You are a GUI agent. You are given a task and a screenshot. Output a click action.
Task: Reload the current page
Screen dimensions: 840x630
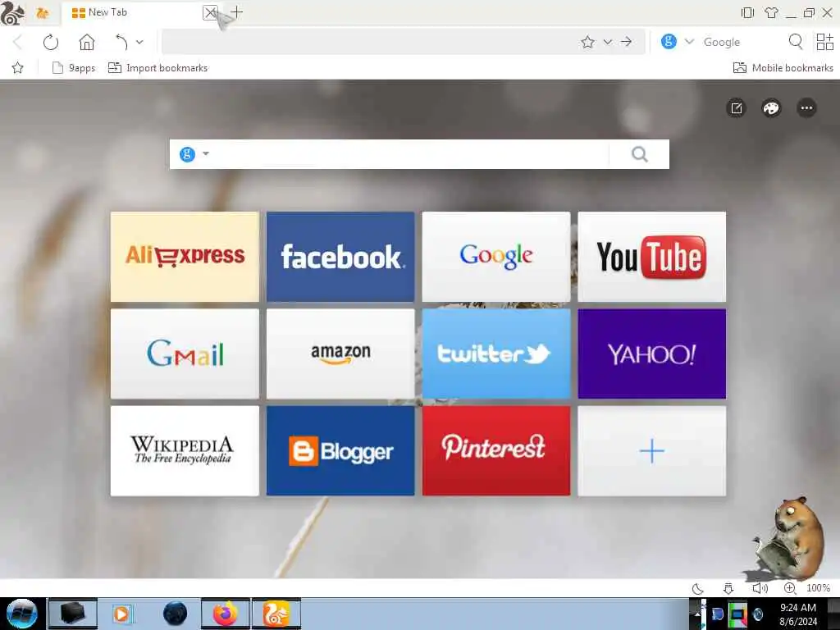pos(51,42)
